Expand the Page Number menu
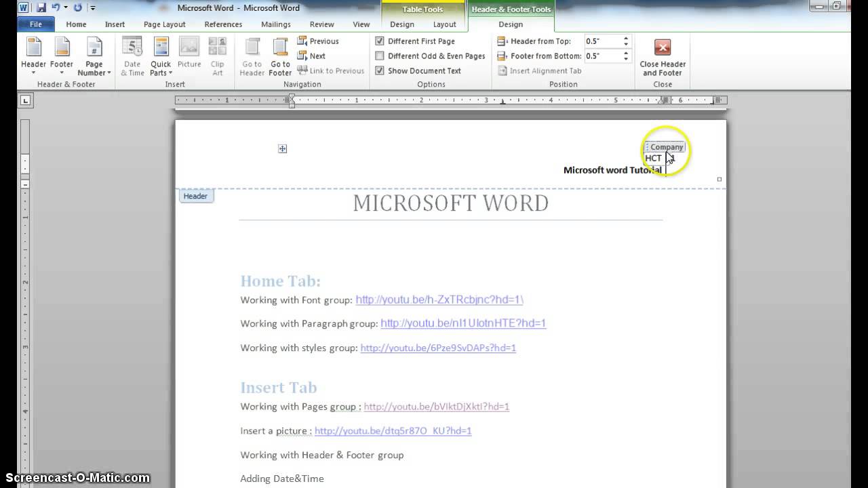 pos(94,57)
